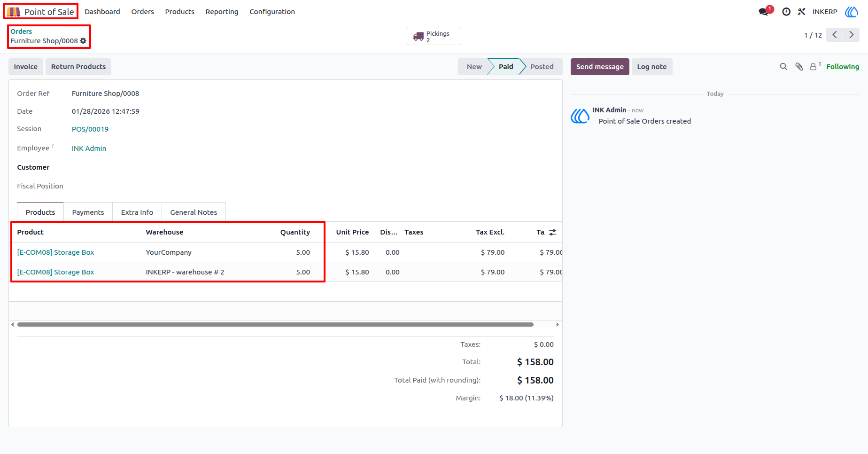The image size is (868, 454).
Task: Switch to the Payments tab
Action: tap(88, 212)
